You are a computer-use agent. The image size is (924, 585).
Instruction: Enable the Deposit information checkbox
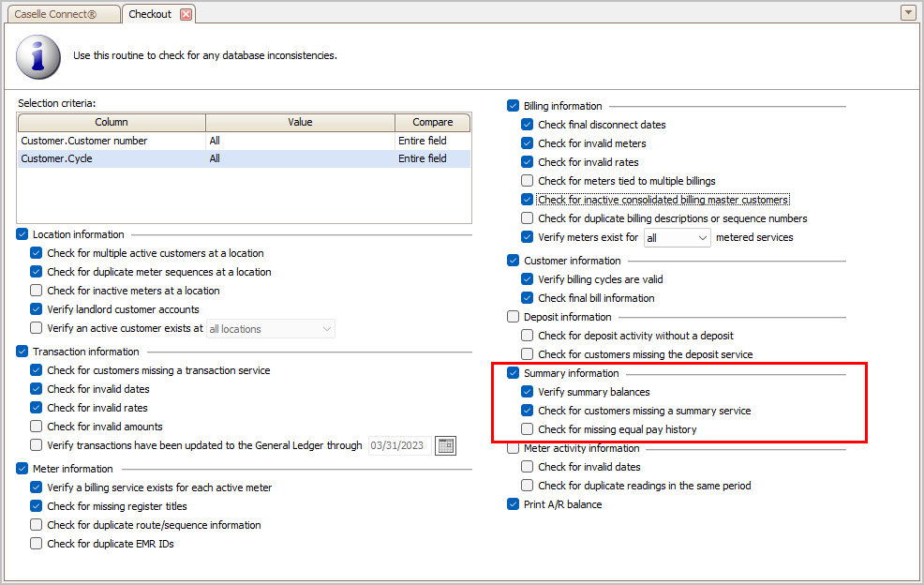(514, 317)
